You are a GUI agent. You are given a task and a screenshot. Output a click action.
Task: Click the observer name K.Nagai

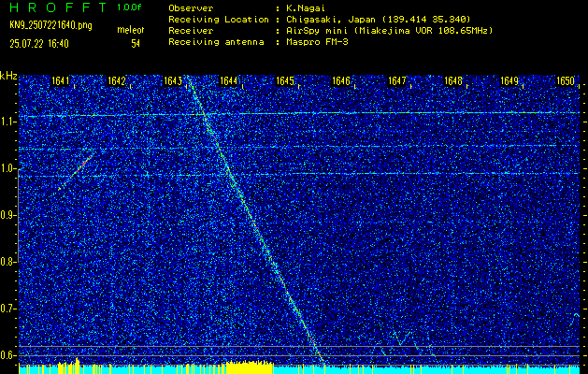(305, 8)
